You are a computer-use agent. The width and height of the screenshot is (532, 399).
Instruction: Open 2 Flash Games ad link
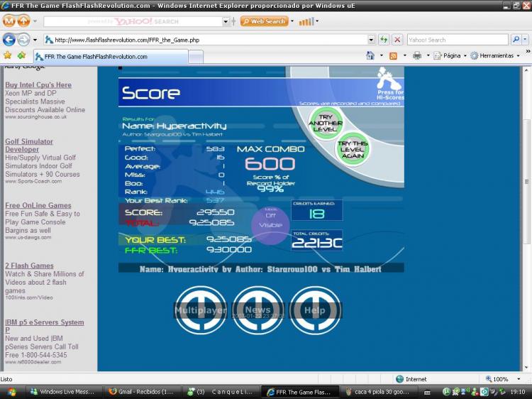pyautogui.click(x=30, y=266)
